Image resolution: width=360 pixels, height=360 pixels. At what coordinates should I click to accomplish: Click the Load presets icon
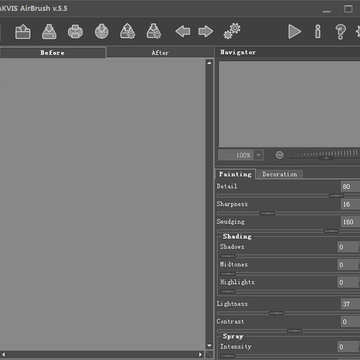127,31
